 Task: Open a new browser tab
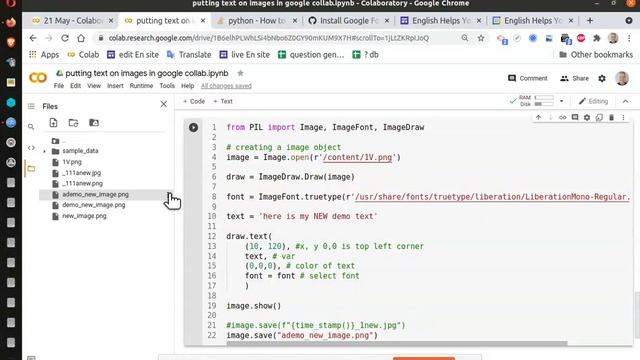click(590, 20)
